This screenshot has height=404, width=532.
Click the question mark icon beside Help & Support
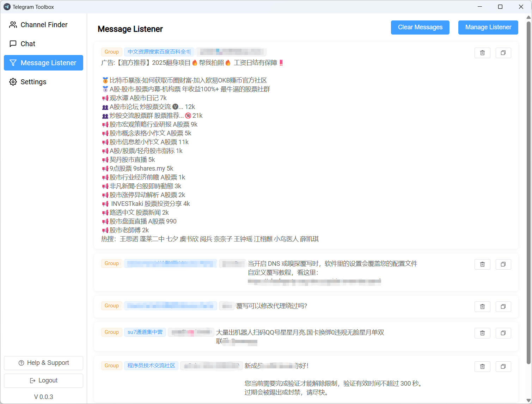[x=22, y=363]
